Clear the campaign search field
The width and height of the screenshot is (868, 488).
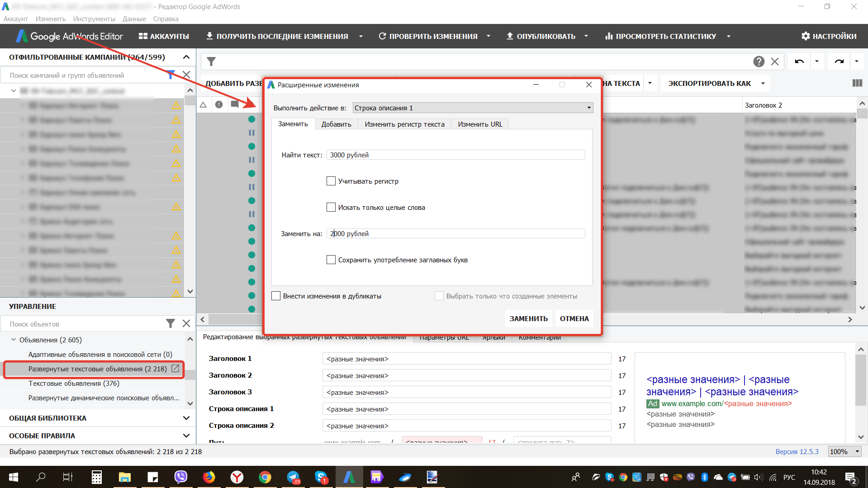click(186, 75)
